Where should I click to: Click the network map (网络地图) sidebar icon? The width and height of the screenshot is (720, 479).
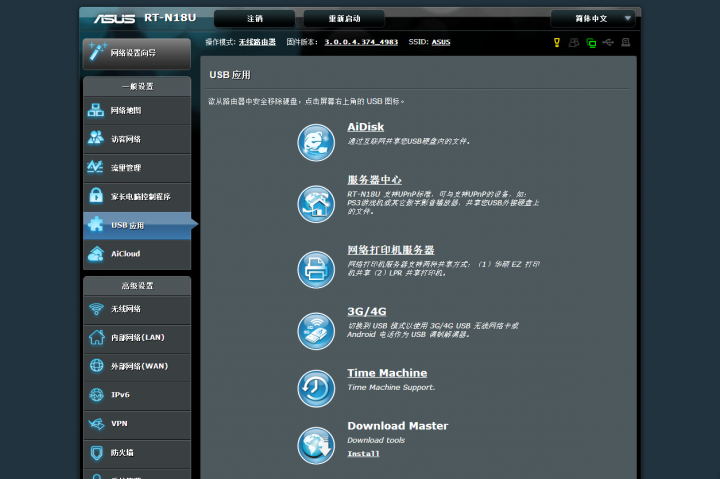click(x=96, y=110)
